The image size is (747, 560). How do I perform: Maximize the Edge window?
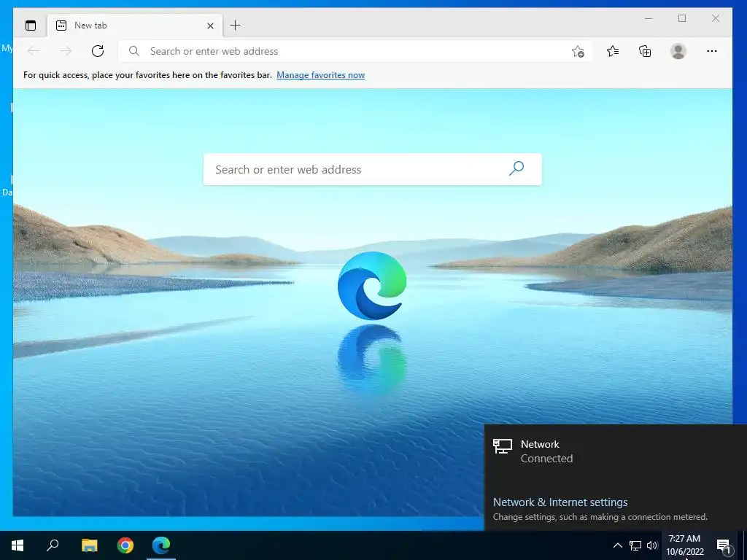[x=682, y=18]
